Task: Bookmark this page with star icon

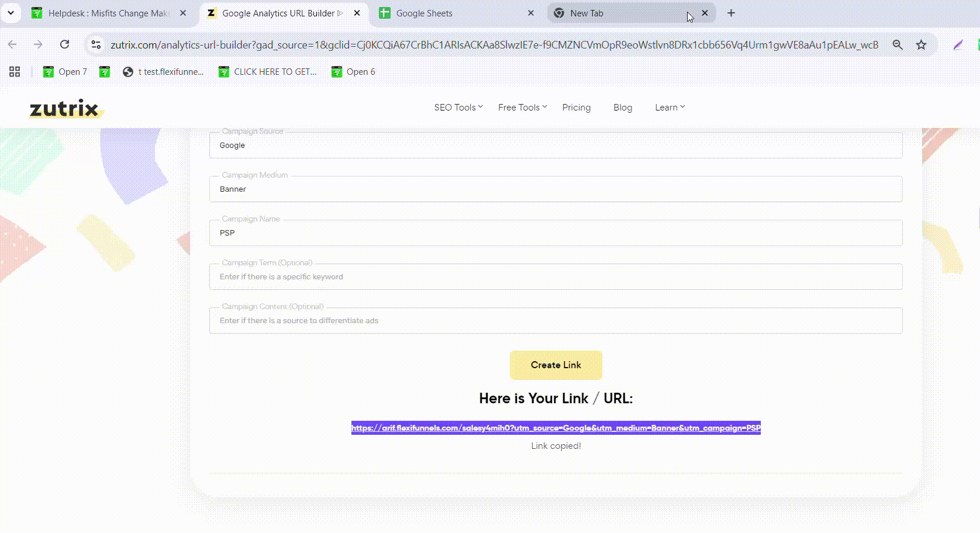Action: coord(922,44)
